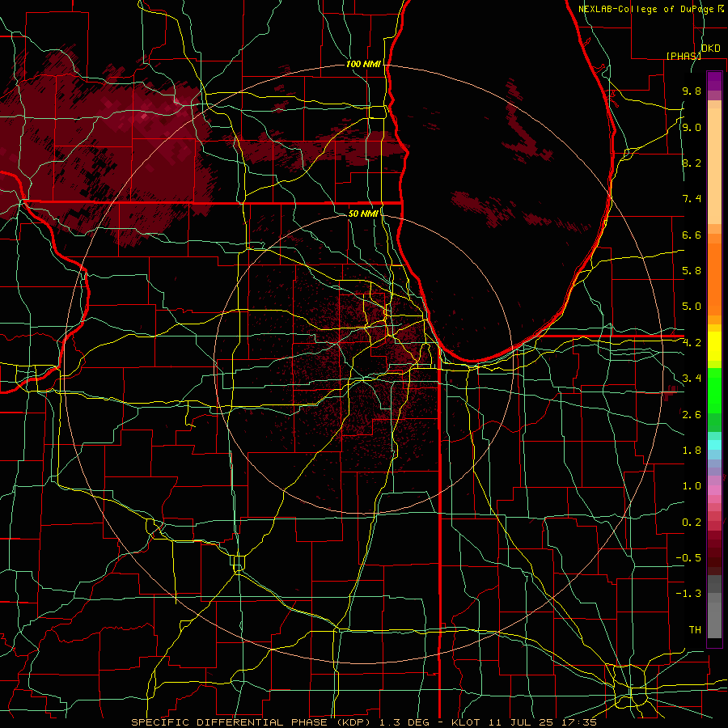
Task: Click the "11 JUL 25" date in the caption
Action: [x=520, y=722]
